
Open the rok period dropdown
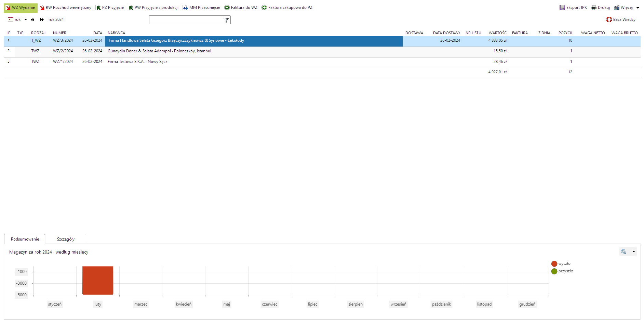tap(26, 20)
